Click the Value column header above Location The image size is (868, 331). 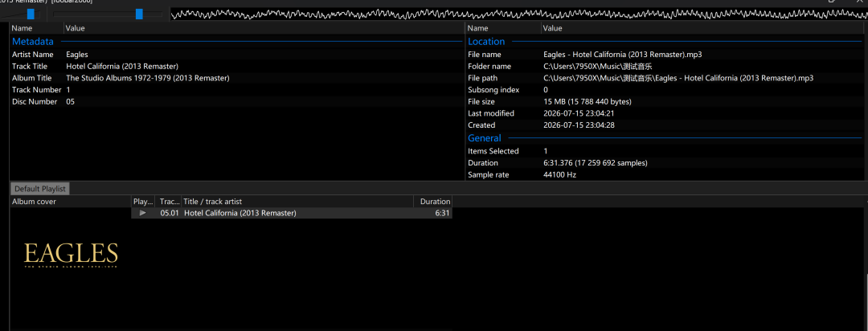[702, 28]
